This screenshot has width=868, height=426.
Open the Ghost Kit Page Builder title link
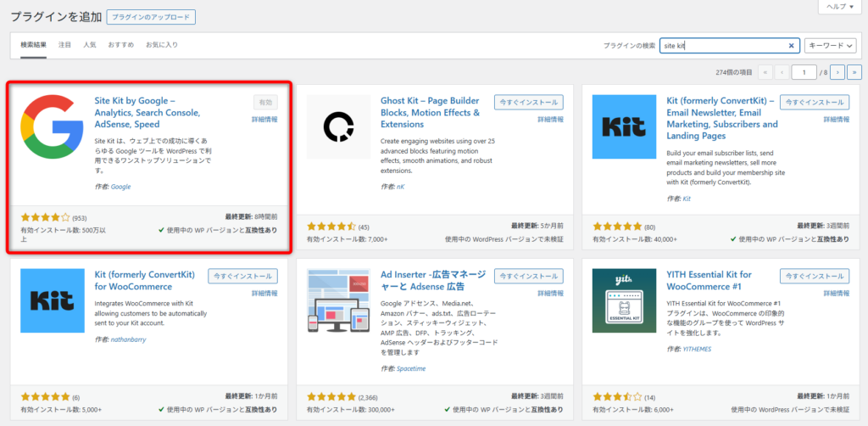[x=430, y=113]
